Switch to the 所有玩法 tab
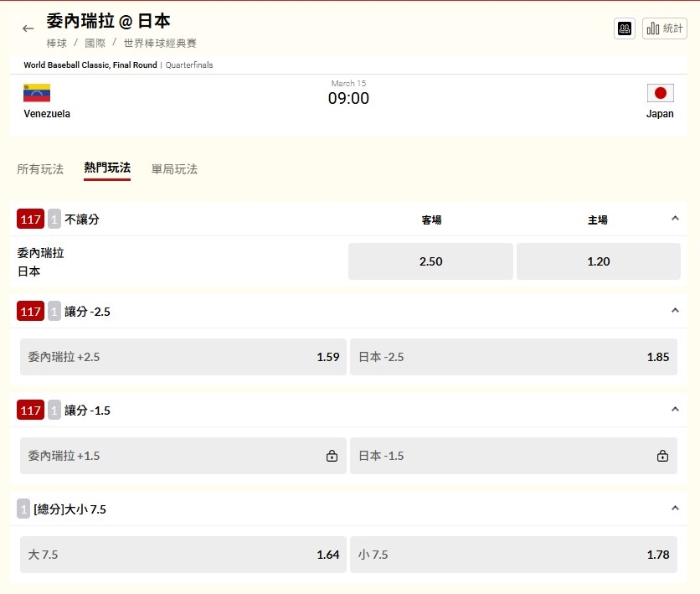 click(40, 169)
